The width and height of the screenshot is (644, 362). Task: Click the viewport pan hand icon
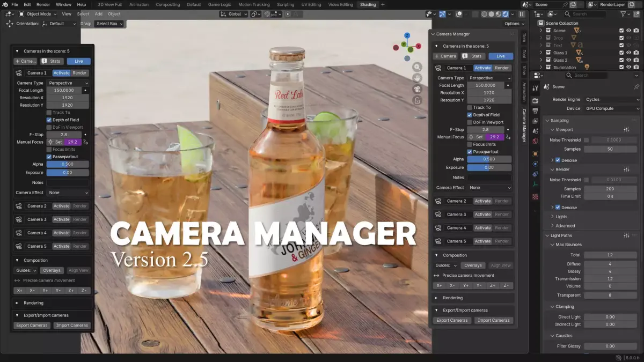coord(417,78)
